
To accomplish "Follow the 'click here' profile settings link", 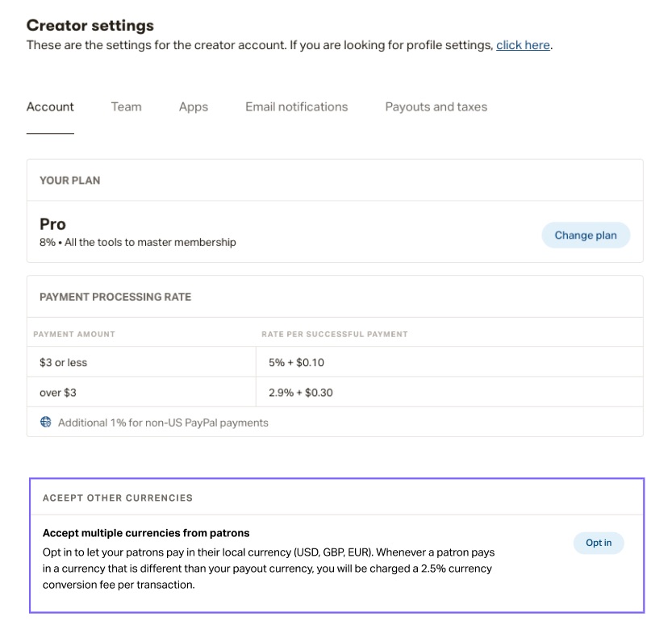I will coord(523,45).
